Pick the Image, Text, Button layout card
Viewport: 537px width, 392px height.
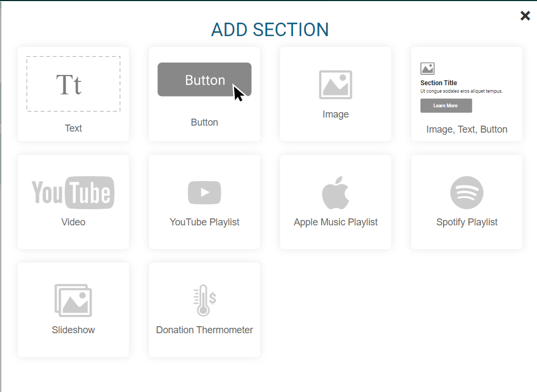pyautogui.click(x=467, y=94)
